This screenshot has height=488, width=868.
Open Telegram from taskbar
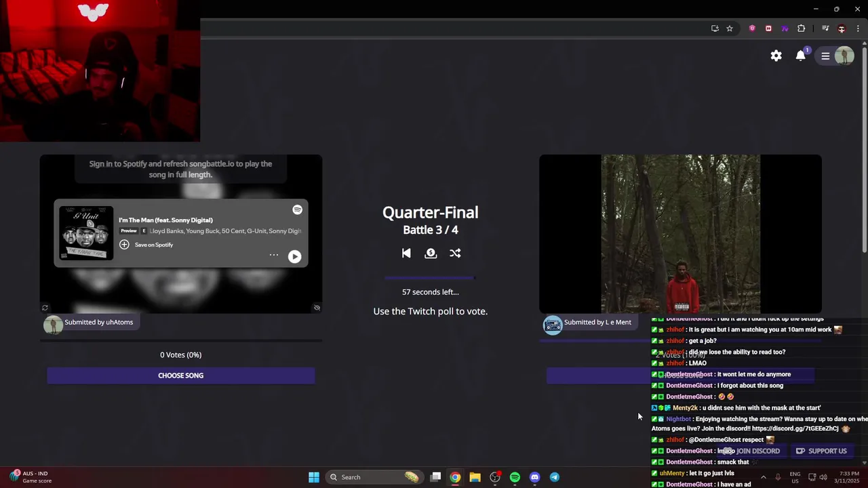[554, 477]
